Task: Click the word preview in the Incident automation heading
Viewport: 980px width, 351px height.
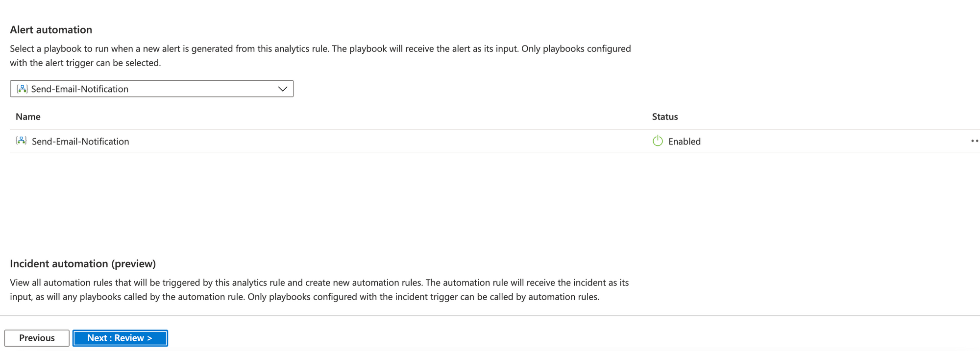Action: point(133,263)
